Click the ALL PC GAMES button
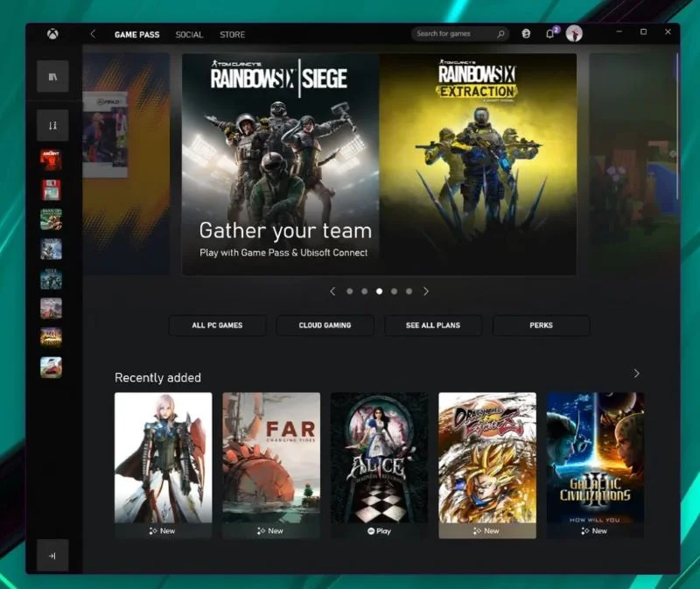The width and height of the screenshot is (700, 589). pos(217,325)
